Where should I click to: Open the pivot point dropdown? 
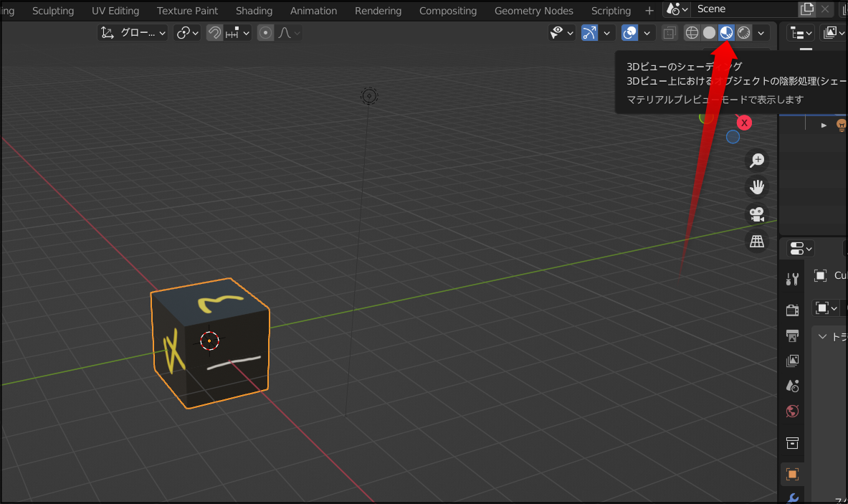coord(188,33)
